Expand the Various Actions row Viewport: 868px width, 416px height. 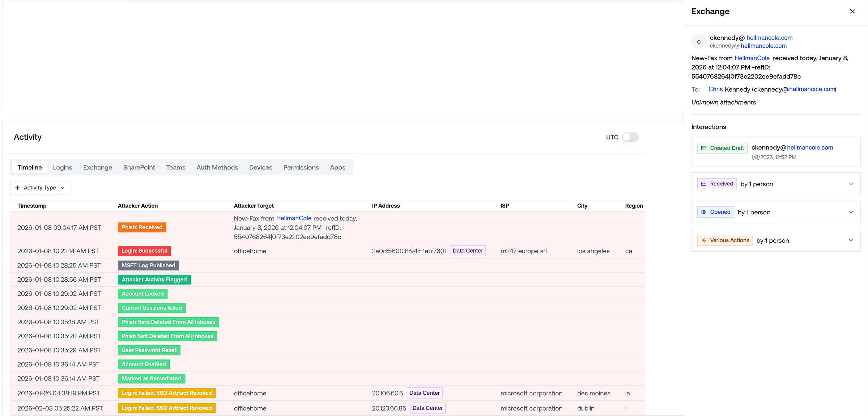coord(851,240)
